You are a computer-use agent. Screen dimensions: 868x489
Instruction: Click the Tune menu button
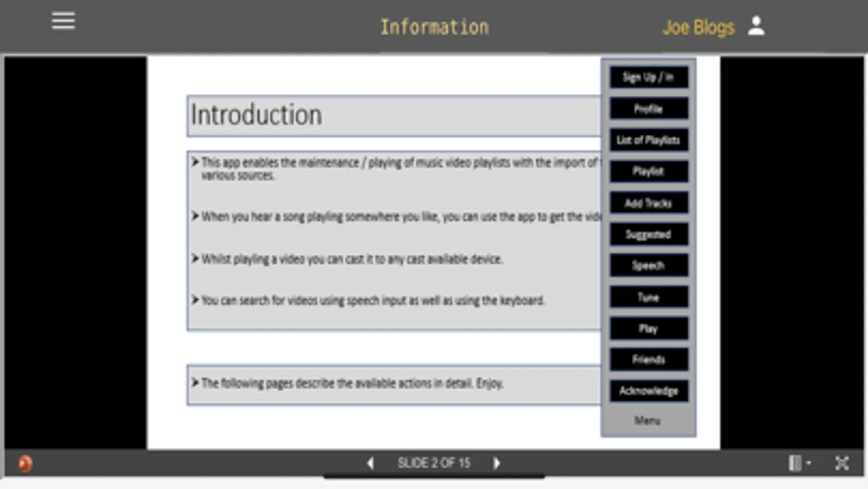point(649,297)
